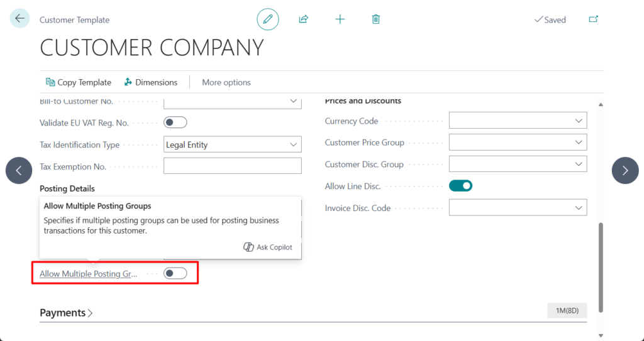Viewport: 644px width, 341px height.
Task: Click the Copy Template action
Action: point(79,82)
